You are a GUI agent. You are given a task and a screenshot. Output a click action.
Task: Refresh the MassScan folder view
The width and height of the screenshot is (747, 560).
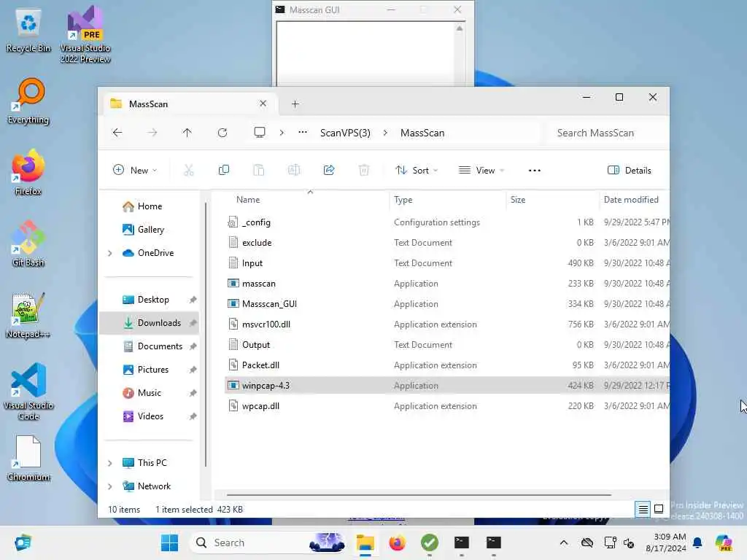222,133
